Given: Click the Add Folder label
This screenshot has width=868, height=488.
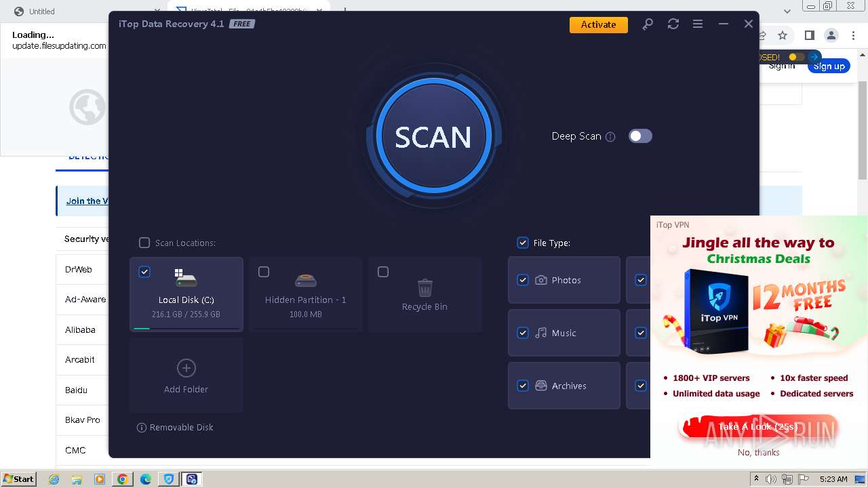Looking at the screenshot, I should click(186, 390).
